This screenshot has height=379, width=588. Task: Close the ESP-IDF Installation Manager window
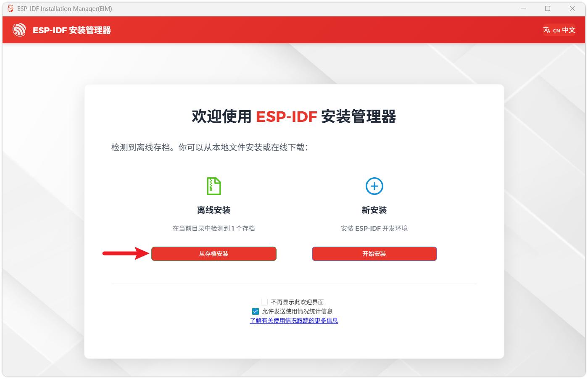572,8
